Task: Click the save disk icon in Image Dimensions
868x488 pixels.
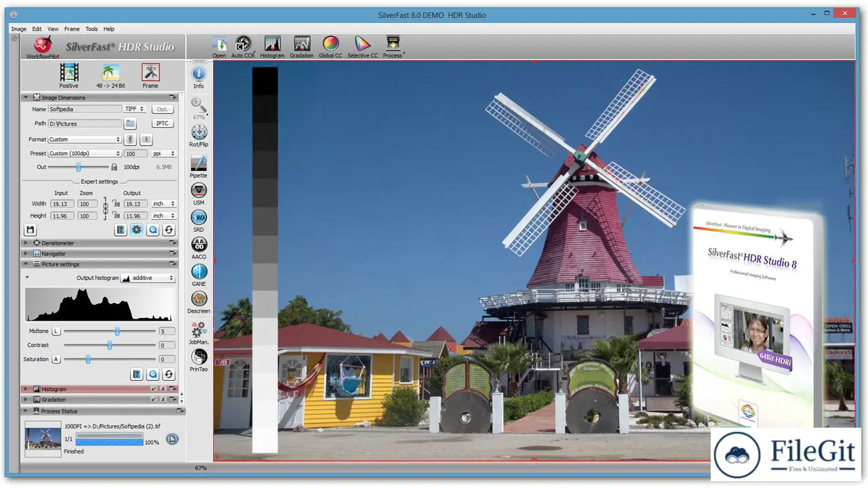Action: click(x=30, y=230)
